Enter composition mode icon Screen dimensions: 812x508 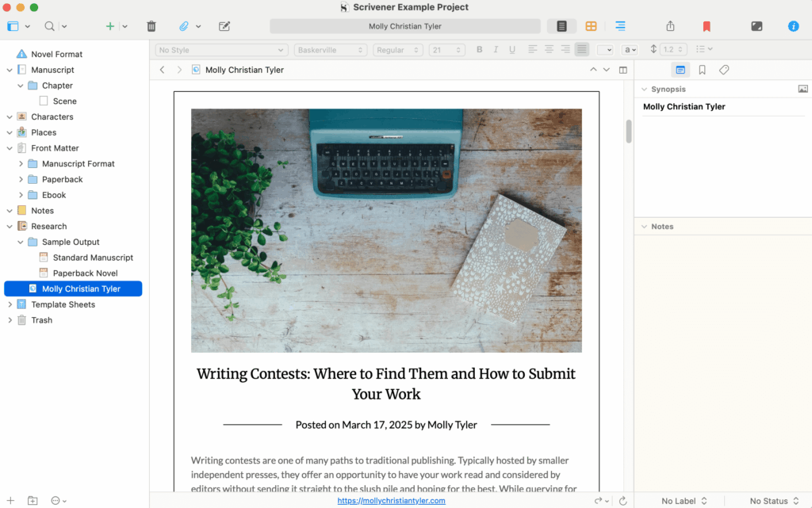pos(756,26)
